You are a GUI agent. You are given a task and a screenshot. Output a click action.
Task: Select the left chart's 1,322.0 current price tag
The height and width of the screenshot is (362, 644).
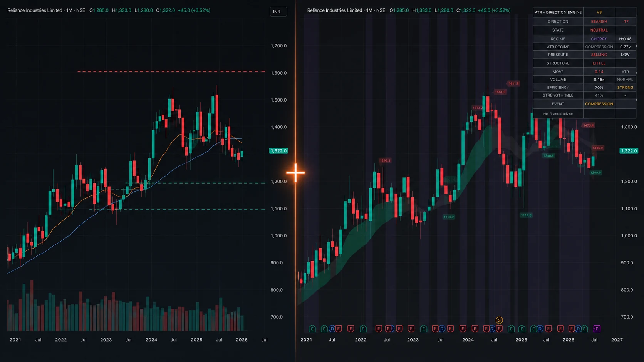click(278, 151)
